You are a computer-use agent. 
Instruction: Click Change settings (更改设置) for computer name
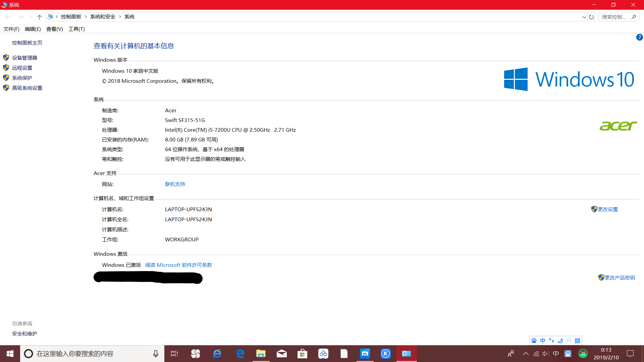coord(608,209)
